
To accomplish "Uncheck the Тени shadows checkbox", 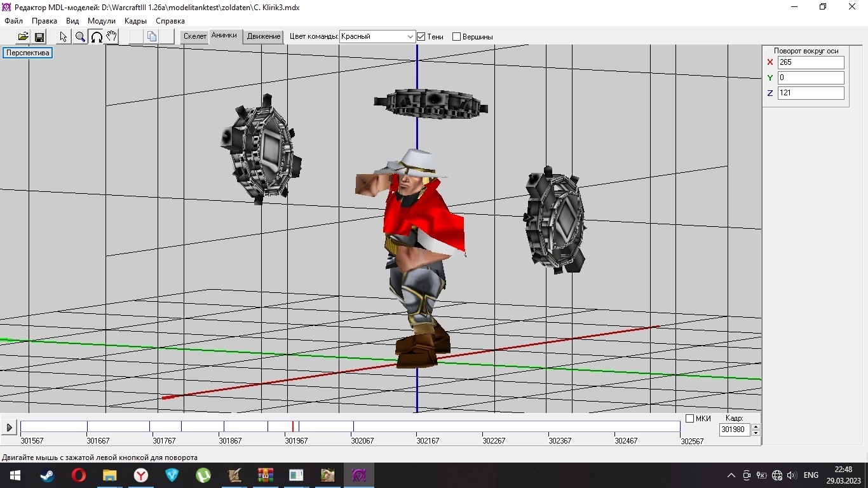I will (421, 37).
